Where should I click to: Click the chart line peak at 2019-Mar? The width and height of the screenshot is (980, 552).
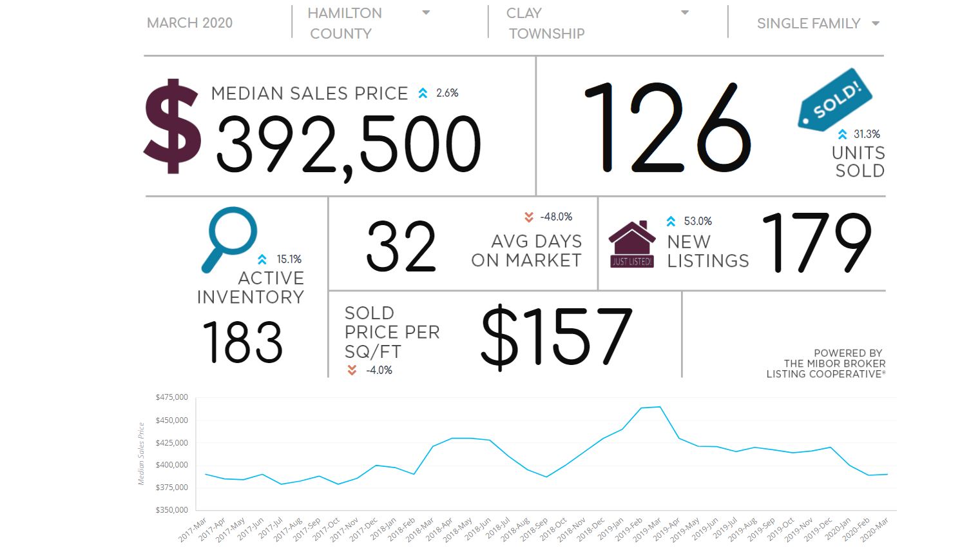coord(660,407)
